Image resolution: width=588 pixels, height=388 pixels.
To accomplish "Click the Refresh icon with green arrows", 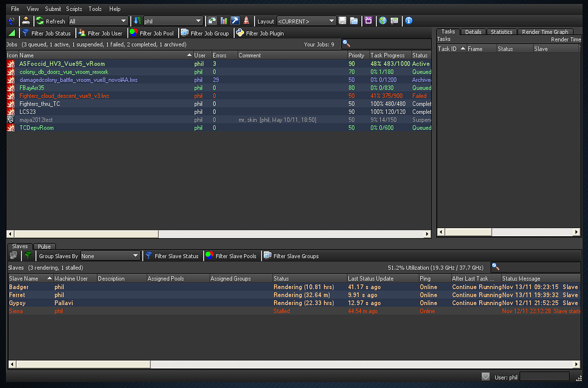I will (x=39, y=21).
